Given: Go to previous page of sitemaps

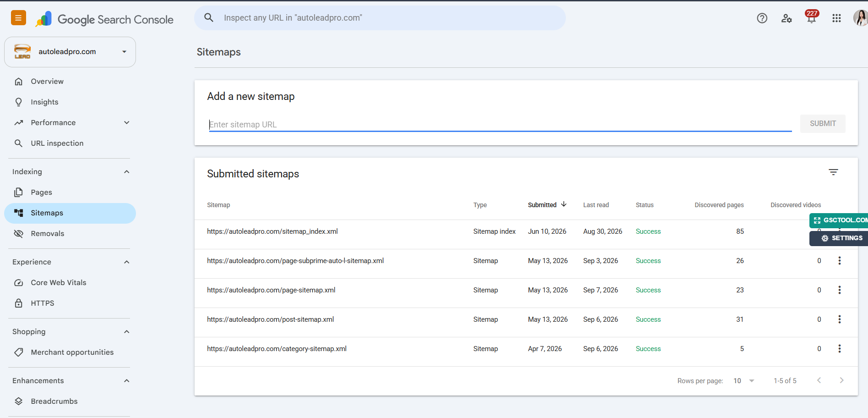Looking at the screenshot, I should [x=819, y=380].
